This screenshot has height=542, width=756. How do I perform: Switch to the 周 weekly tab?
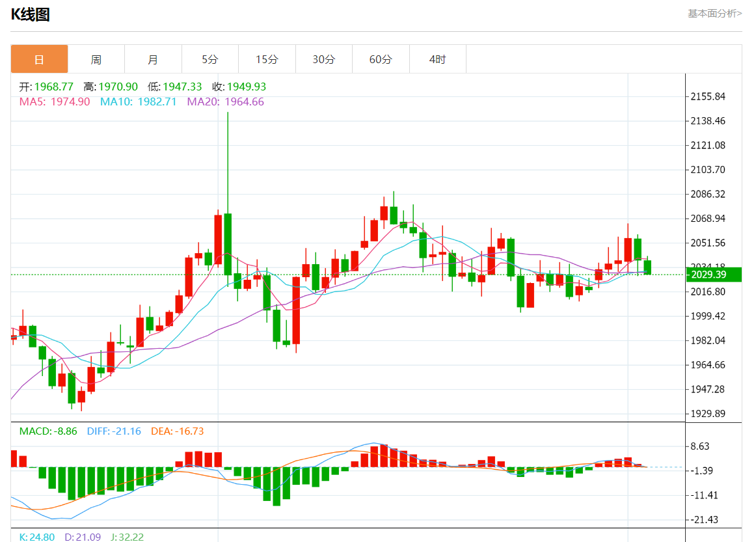point(96,59)
